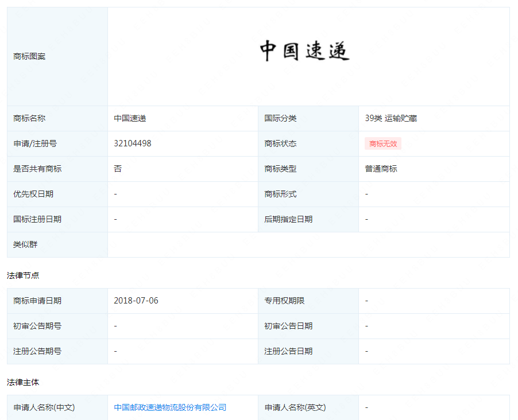Image resolution: width=518 pixels, height=420 pixels.
Task: Click the 中国速递 trademark image
Action: point(304,51)
